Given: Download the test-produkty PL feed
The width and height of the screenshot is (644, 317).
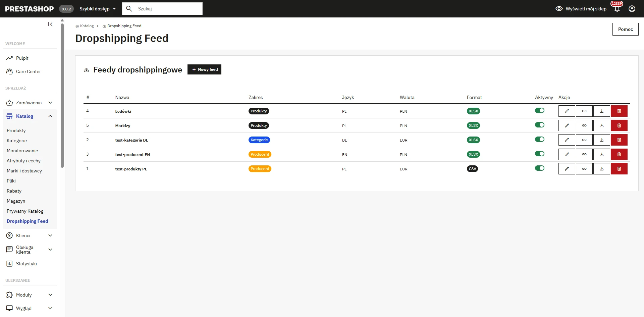Looking at the screenshot, I should pos(601,169).
